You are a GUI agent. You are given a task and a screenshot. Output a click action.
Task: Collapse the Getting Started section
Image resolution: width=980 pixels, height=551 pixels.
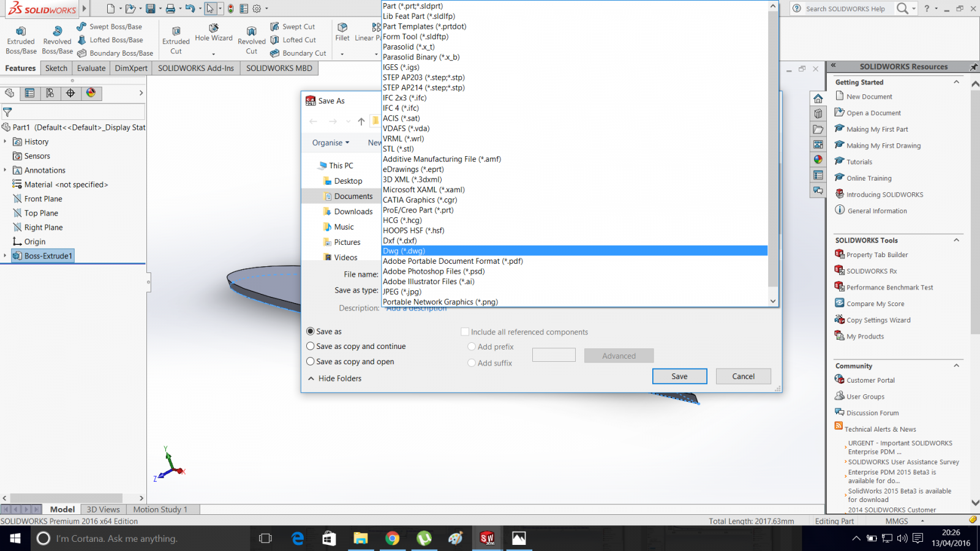[956, 82]
